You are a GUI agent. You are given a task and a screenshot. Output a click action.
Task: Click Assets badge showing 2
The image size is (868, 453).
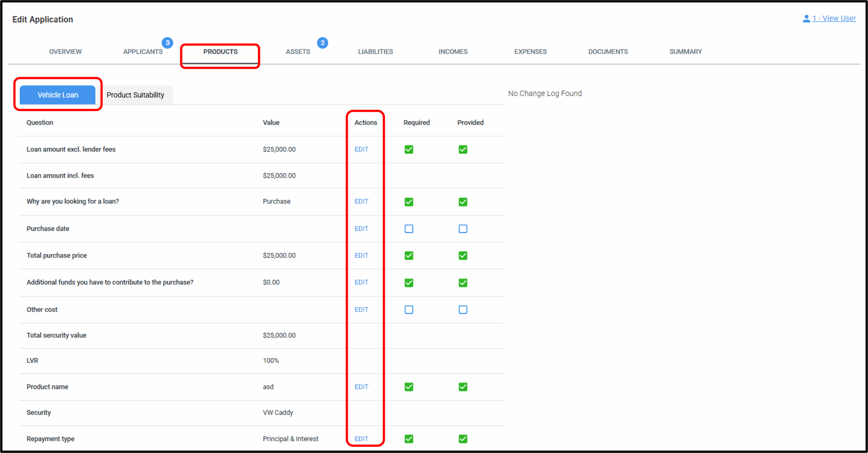point(322,43)
